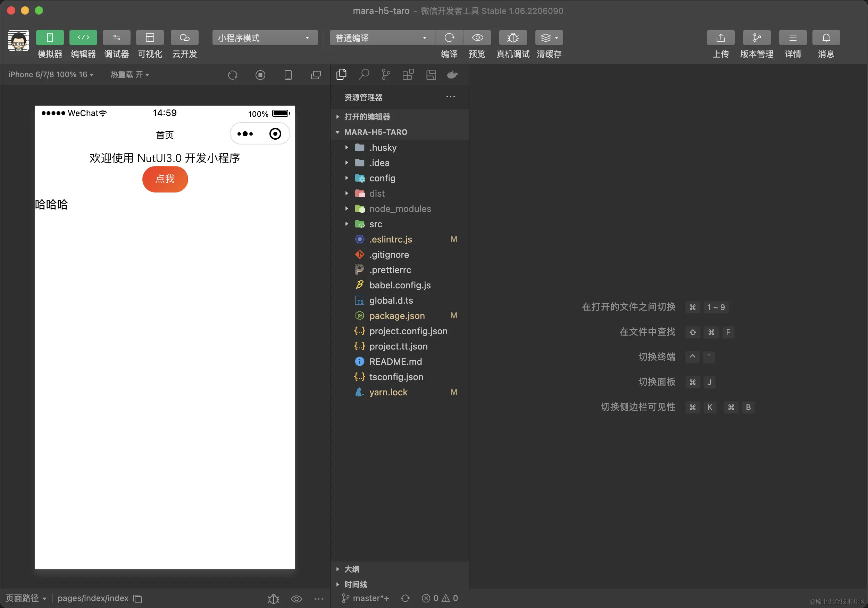
Task: Open the 小程序模式 mode dropdown
Action: click(x=264, y=38)
